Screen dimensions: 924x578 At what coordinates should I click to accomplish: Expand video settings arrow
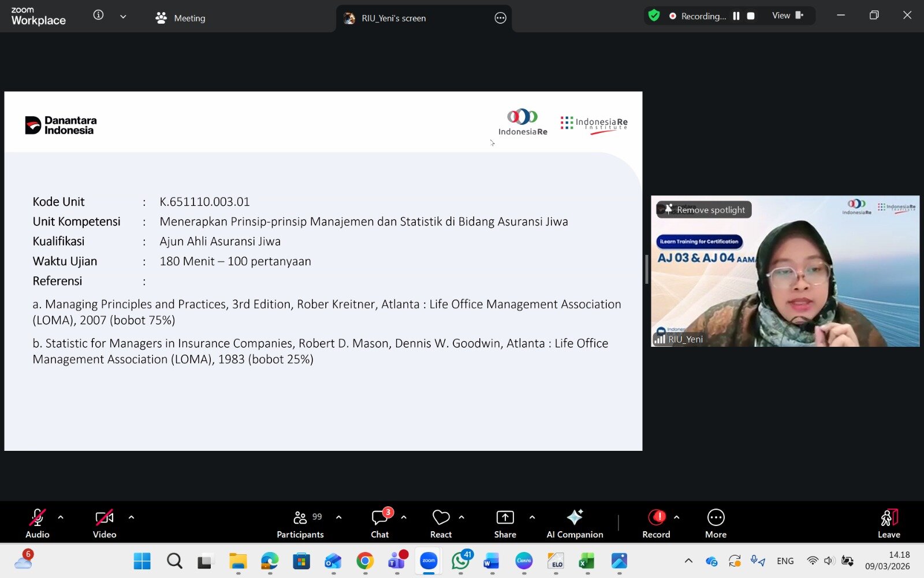(x=131, y=517)
